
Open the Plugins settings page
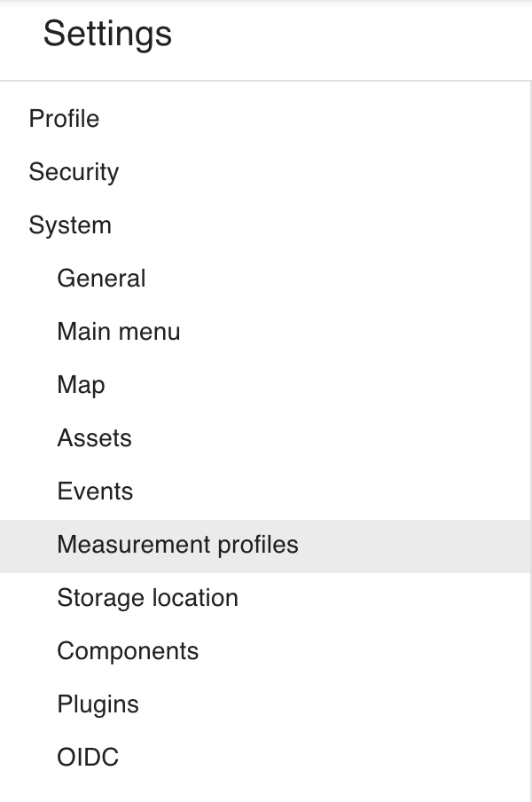click(x=98, y=704)
